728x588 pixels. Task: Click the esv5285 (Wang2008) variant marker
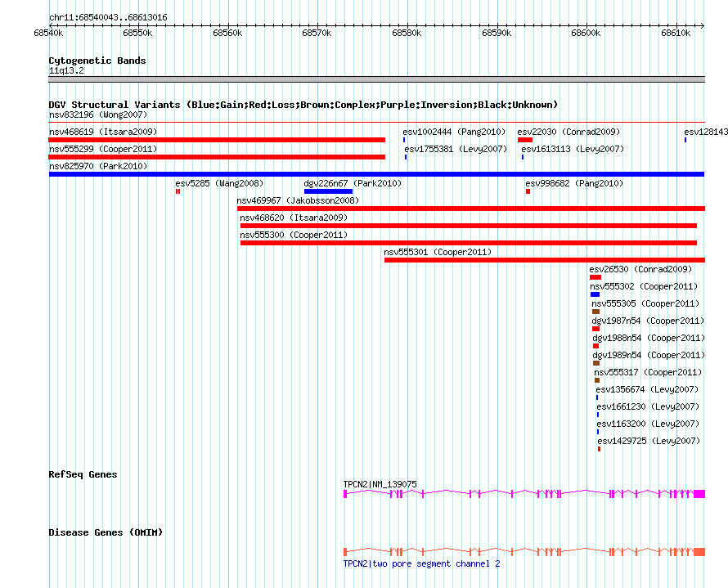178,191
